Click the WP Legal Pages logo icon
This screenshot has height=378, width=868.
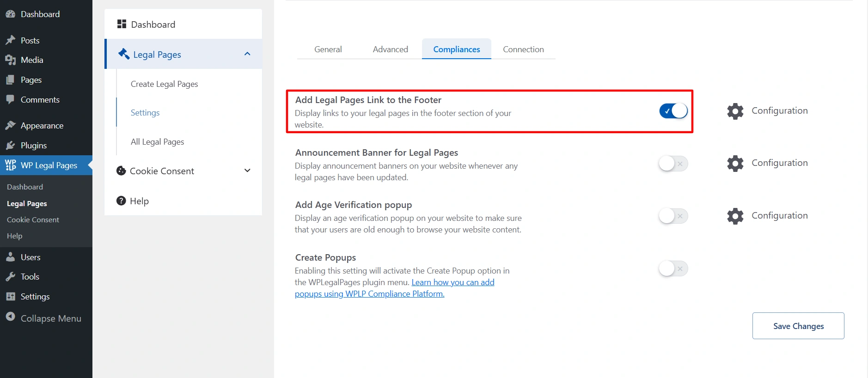10,165
